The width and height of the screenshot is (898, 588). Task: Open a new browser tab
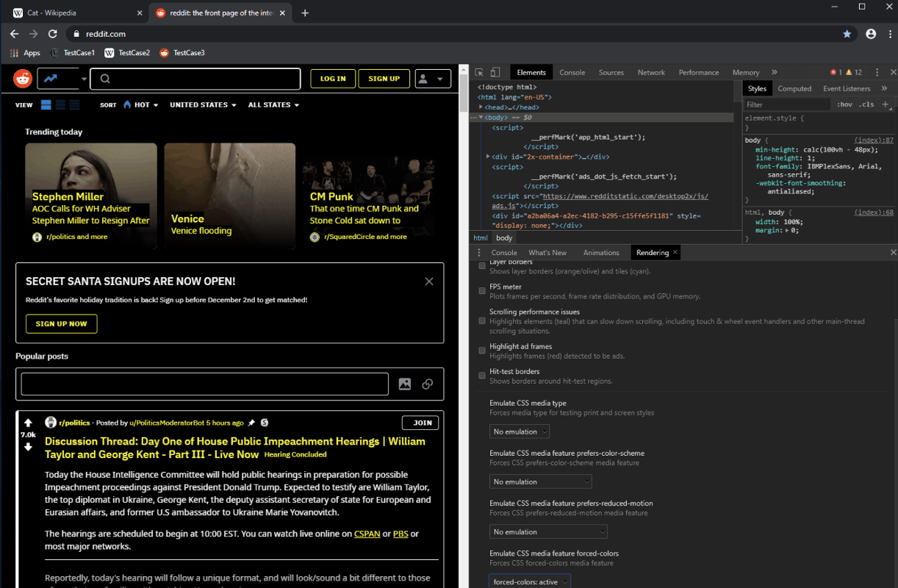[305, 13]
